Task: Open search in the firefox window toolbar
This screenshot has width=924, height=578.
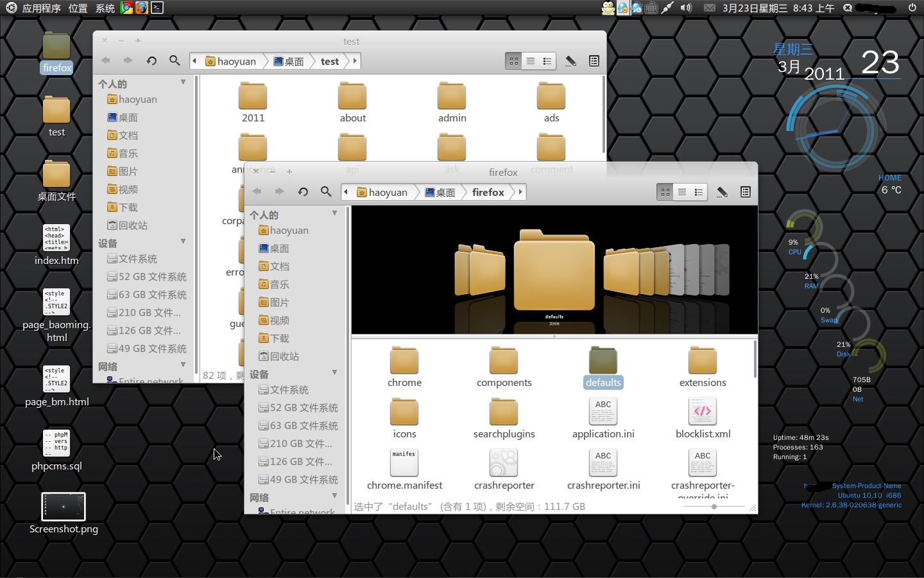Action: pos(326,191)
